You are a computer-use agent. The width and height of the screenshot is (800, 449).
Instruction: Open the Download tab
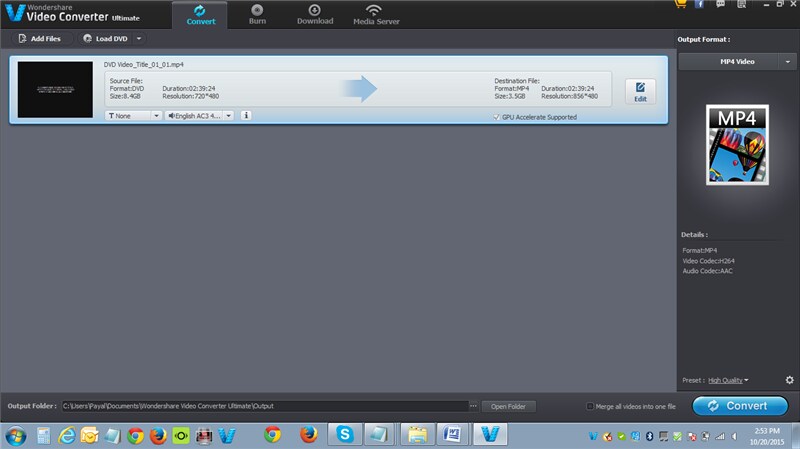[x=315, y=15]
